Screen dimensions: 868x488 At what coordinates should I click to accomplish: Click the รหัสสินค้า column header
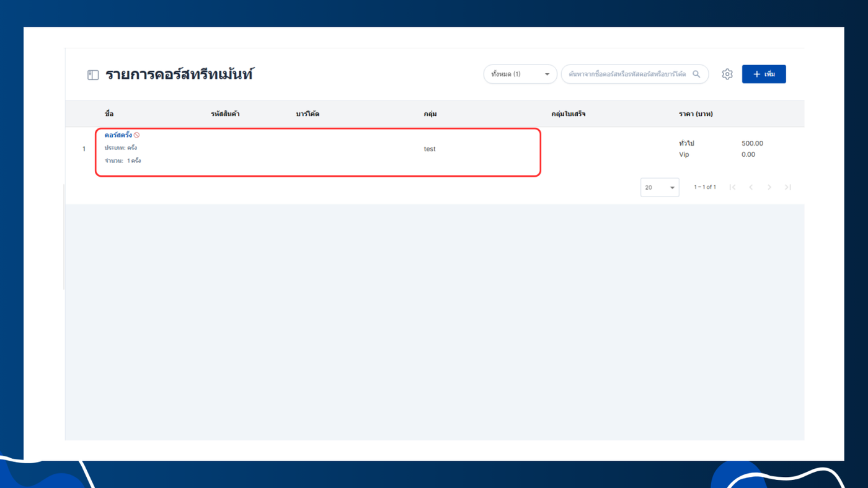tap(225, 114)
